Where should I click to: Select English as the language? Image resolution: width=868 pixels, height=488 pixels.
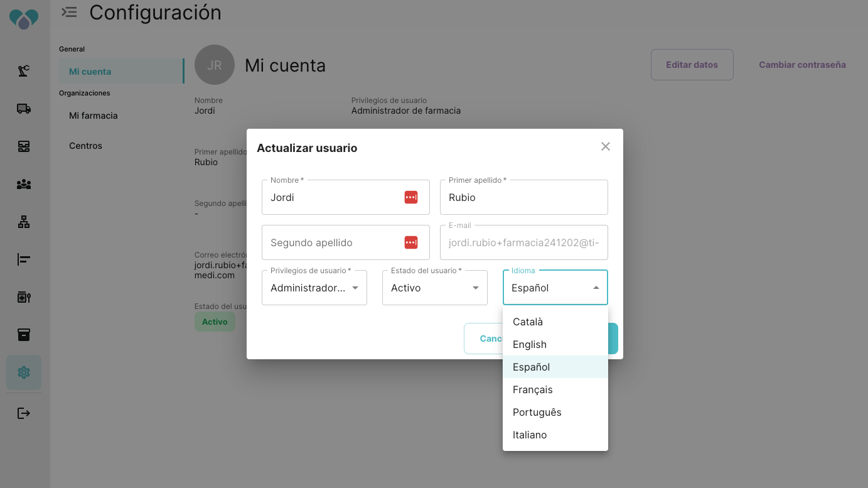tap(529, 344)
